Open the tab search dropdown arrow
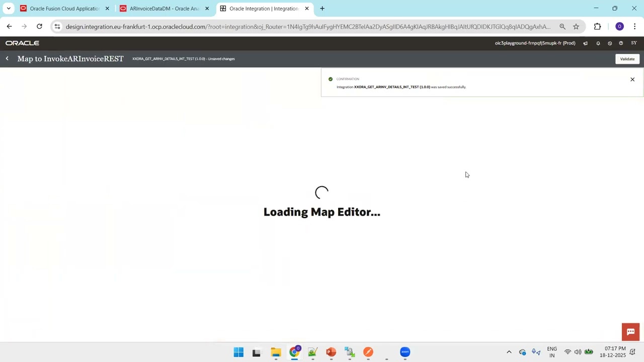This screenshot has height=362, width=644. pos(9,9)
